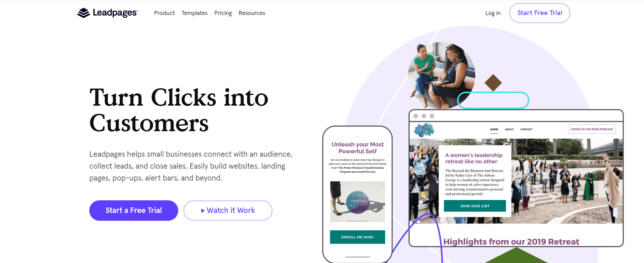Click the first gray browser window dot

[x=416, y=116]
